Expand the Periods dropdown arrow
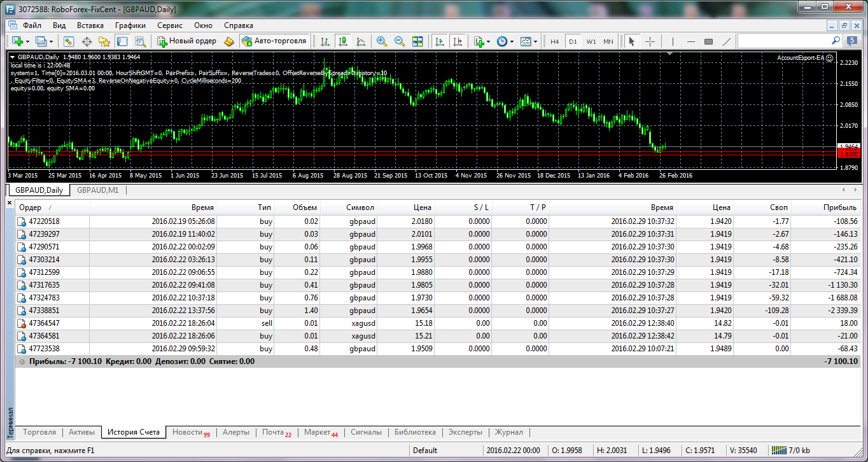The height and width of the screenshot is (462, 868). (x=512, y=41)
